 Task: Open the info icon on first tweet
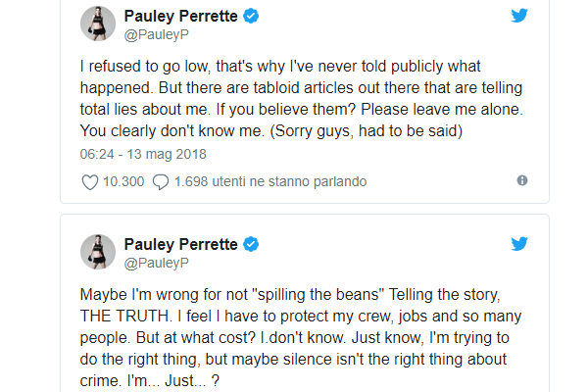point(522,180)
